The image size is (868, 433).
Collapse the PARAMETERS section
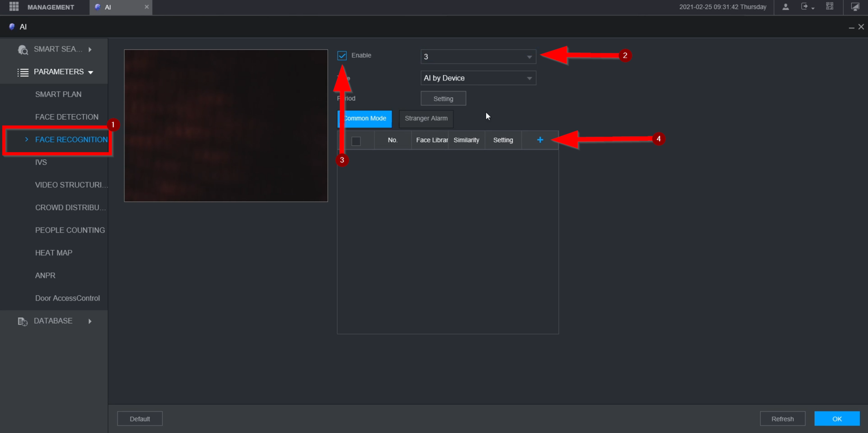tap(90, 72)
